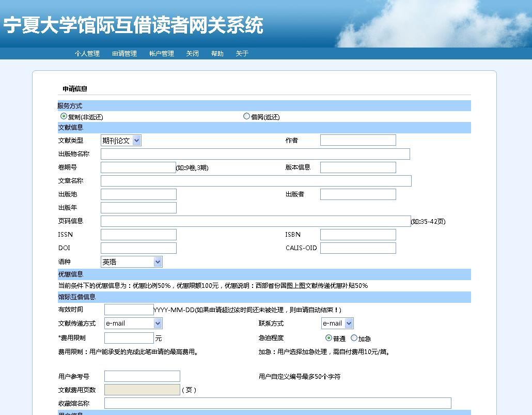Click the 收藏馆名称 input field
The width and height of the screenshot is (532, 415).
277,403
